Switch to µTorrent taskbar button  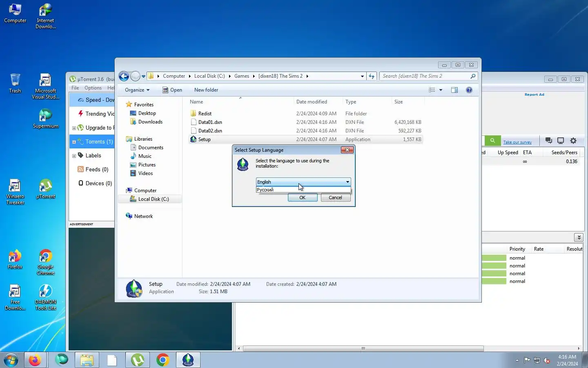point(138,360)
